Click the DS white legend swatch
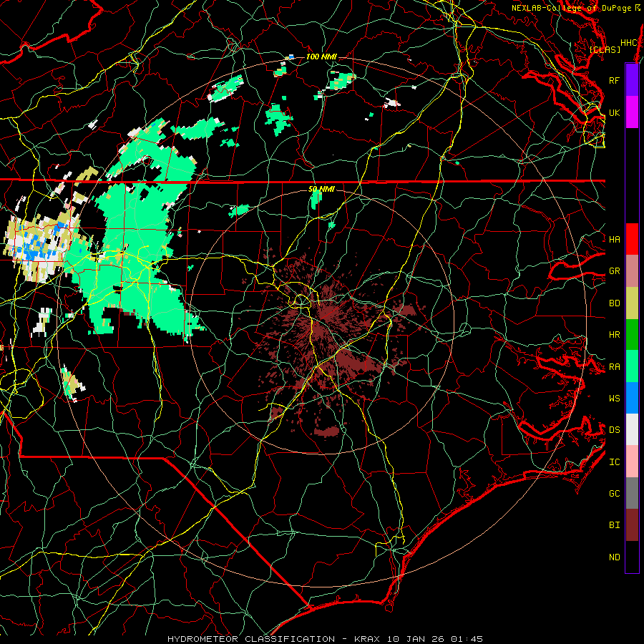644x644 pixels. (x=632, y=429)
